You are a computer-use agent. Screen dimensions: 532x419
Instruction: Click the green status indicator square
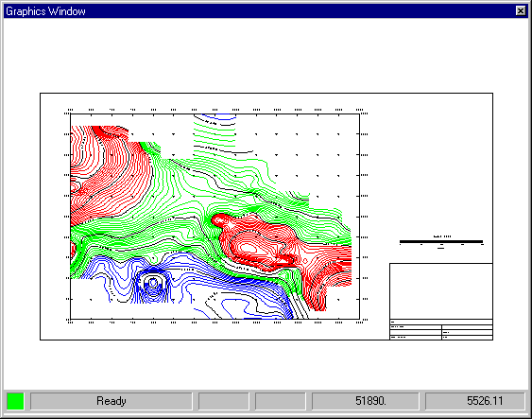point(15,401)
